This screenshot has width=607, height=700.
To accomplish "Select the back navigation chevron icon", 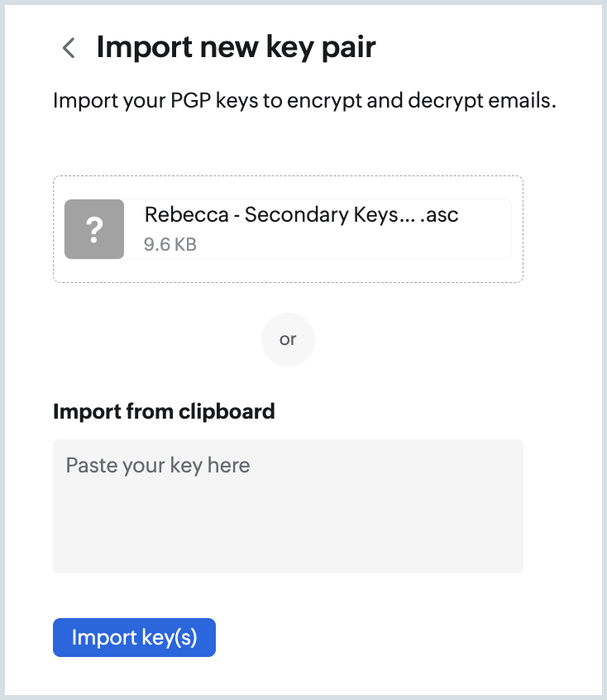I will coord(68,48).
